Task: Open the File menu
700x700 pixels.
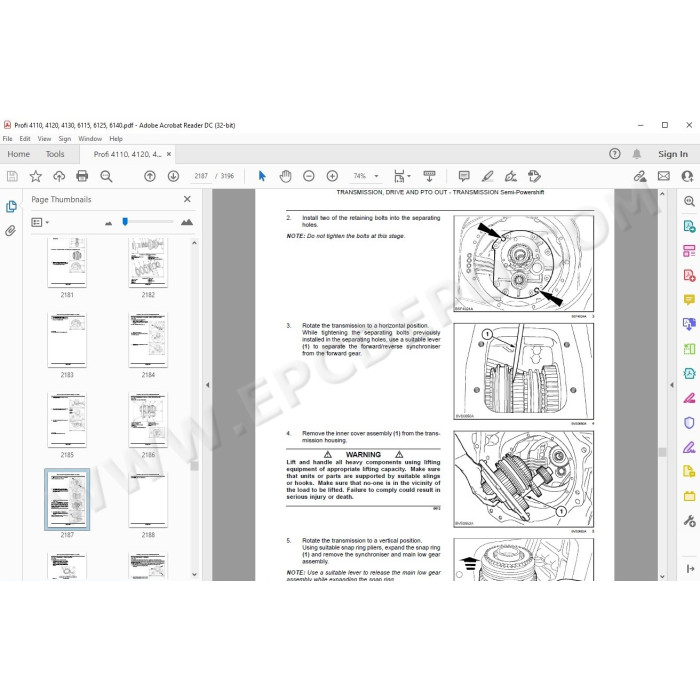Action: coord(8,139)
